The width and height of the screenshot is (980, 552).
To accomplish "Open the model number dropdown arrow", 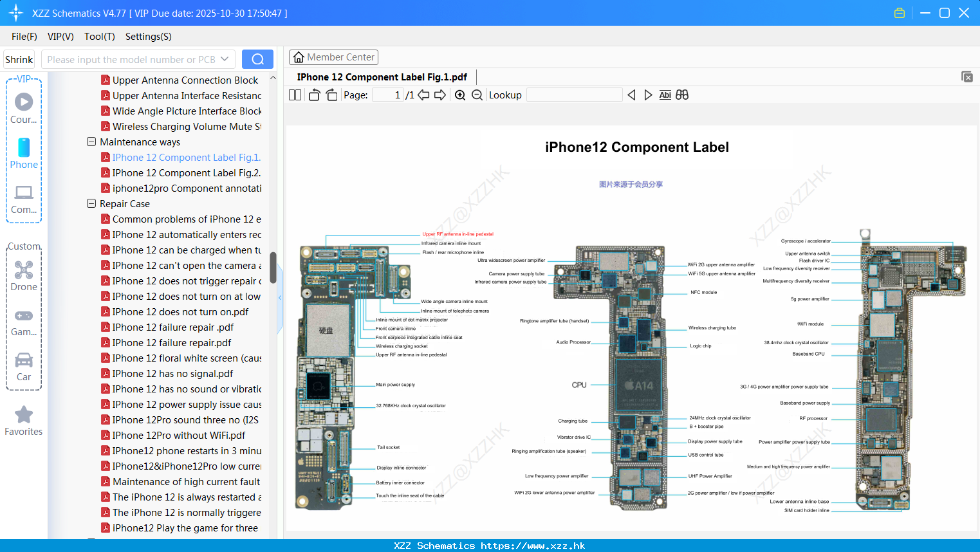I will pyautogui.click(x=225, y=59).
